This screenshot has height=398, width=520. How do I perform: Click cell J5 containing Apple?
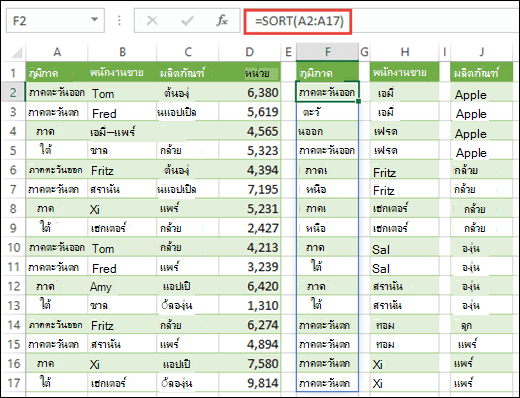(482, 151)
